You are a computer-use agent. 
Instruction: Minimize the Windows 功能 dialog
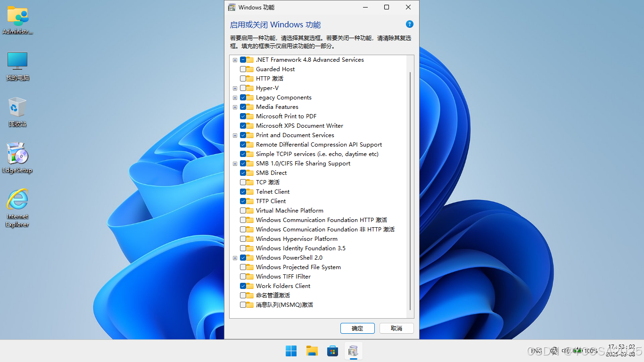coord(365,7)
